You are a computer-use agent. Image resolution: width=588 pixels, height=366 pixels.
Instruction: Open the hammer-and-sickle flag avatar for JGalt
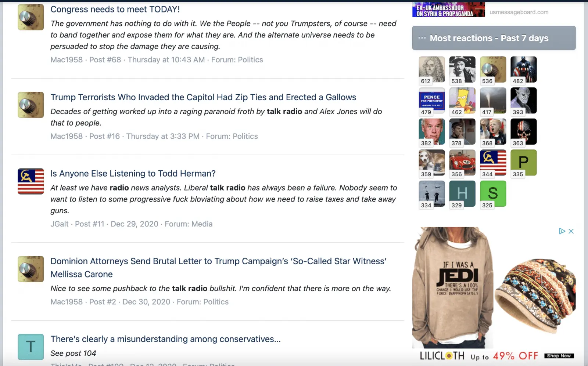pyautogui.click(x=31, y=181)
